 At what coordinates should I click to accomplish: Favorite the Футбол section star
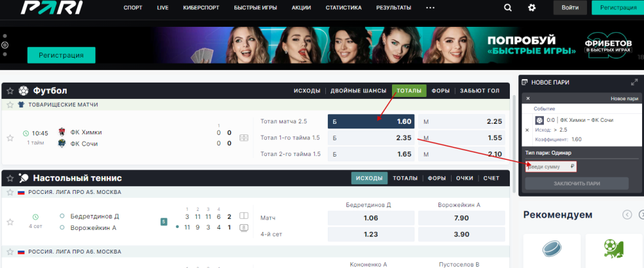10,91
